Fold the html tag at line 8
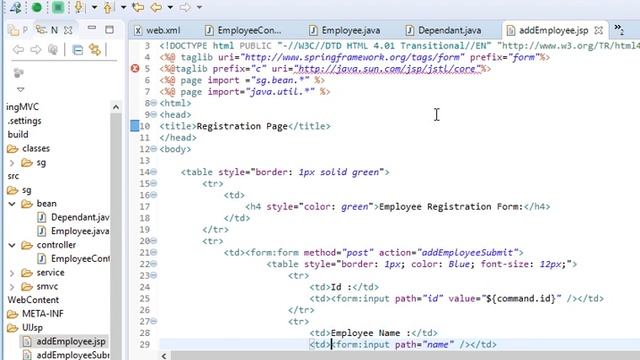640x360 pixels. [153, 103]
